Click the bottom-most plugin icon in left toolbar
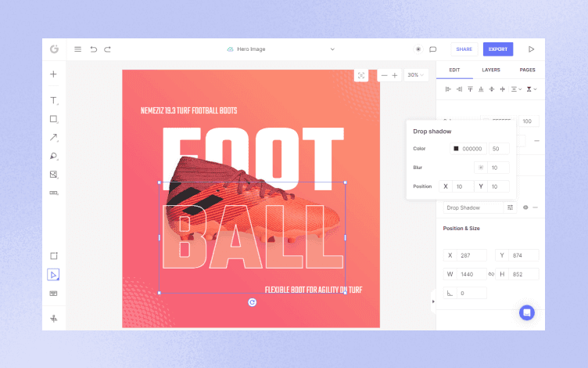Viewport: 588px width, 368px height. [54, 319]
